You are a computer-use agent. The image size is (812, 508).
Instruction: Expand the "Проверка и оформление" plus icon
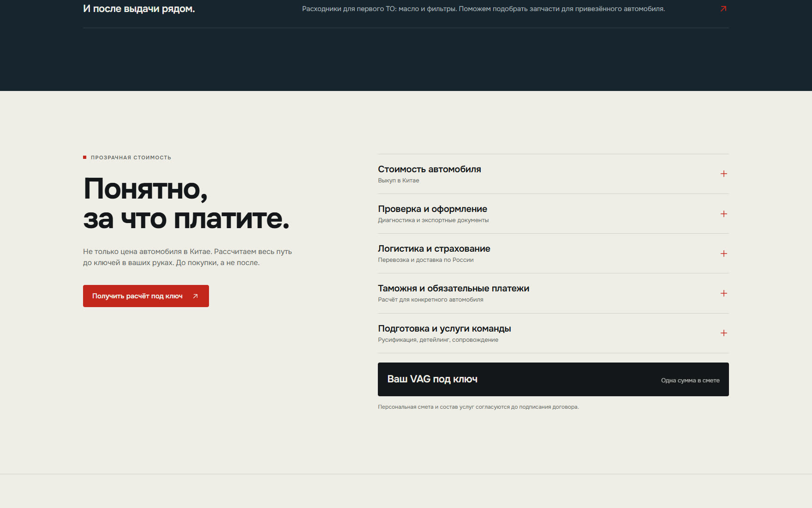click(724, 214)
